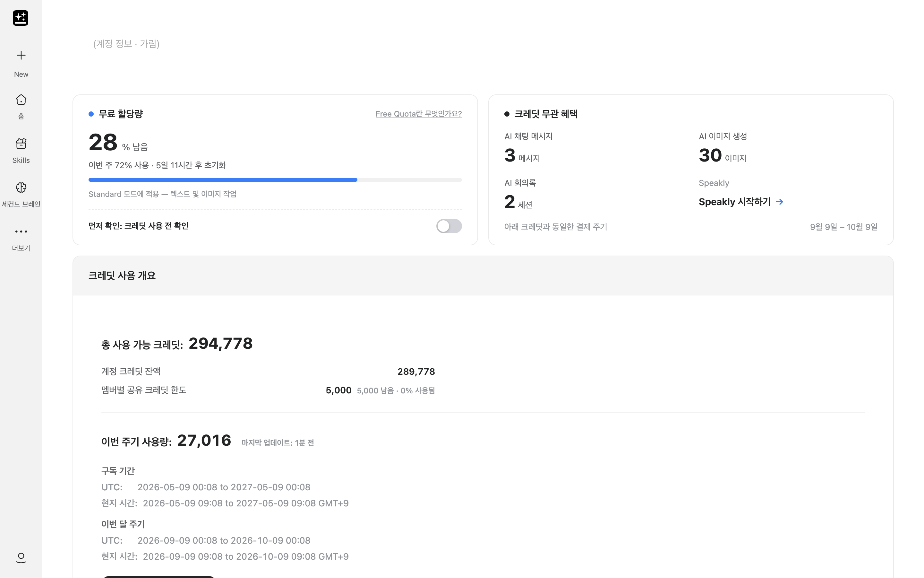Open the Free Quota란 무엇인가요? link
This screenshot has width=924, height=578.
click(x=418, y=114)
